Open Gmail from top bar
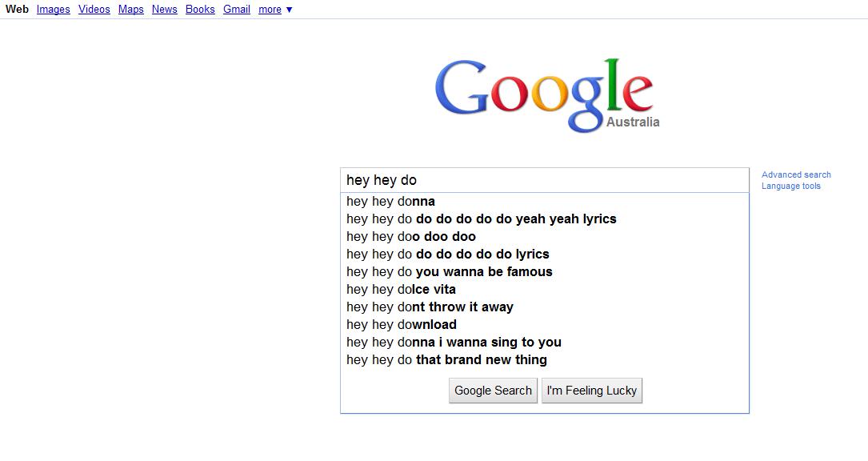Screen dimensions: 868x461 click(x=236, y=10)
